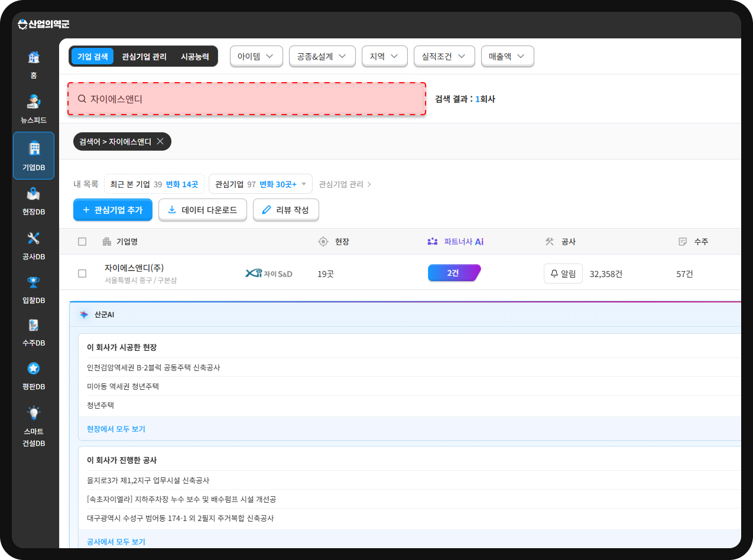Click the 변화 14곳 text
This screenshot has width=753, height=560.
pos(182,184)
